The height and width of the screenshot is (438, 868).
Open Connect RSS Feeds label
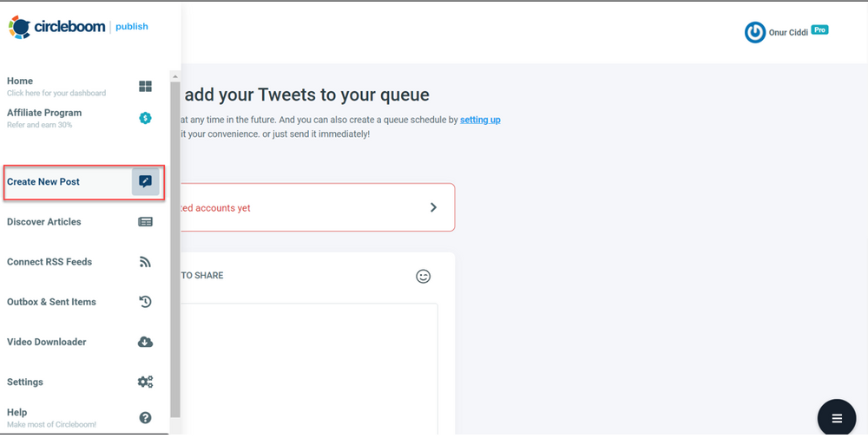[x=49, y=262]
